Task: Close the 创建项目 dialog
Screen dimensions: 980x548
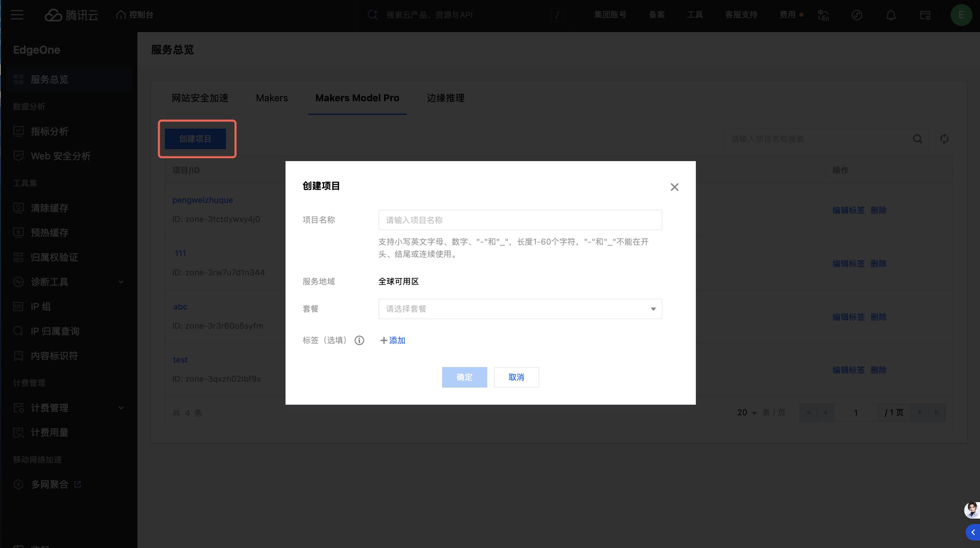Action: click(675, 187)
